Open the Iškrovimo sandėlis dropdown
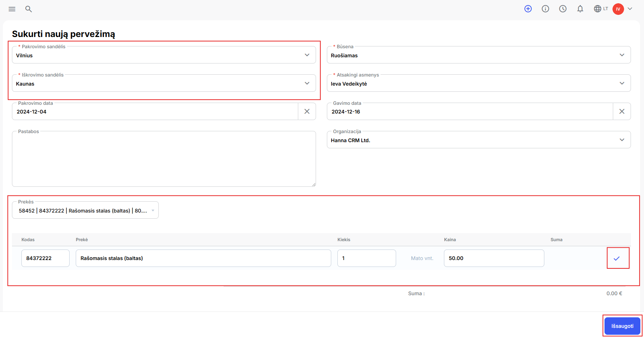 164,83
